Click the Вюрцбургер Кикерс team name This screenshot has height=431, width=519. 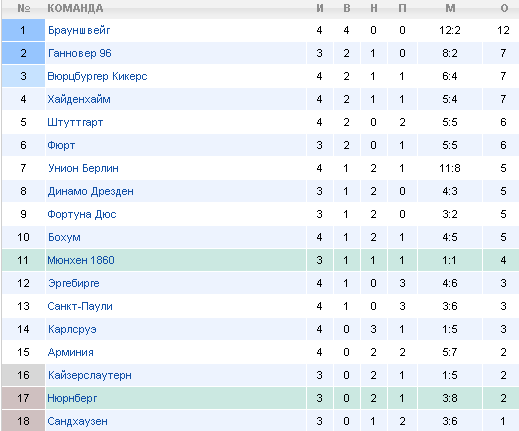point(97,76)
